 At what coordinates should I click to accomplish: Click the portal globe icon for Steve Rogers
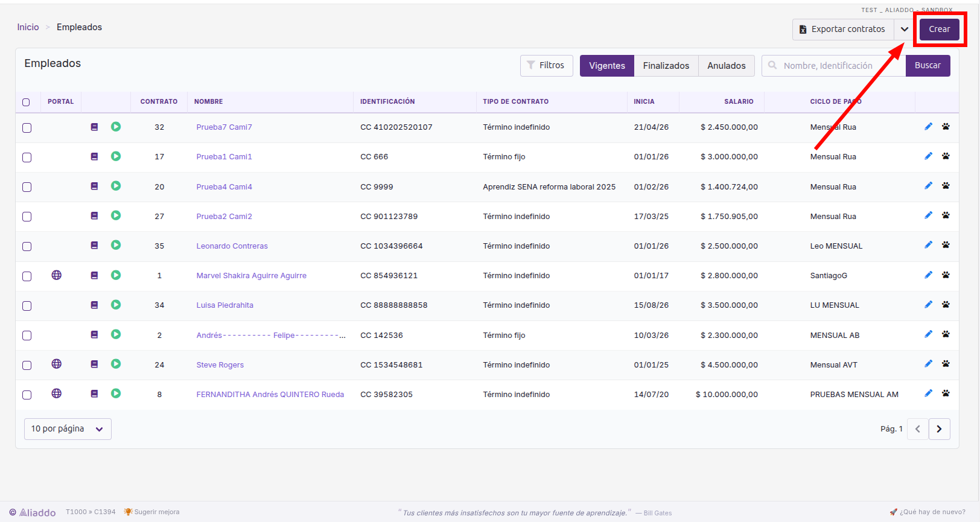[x=57, y=364]
